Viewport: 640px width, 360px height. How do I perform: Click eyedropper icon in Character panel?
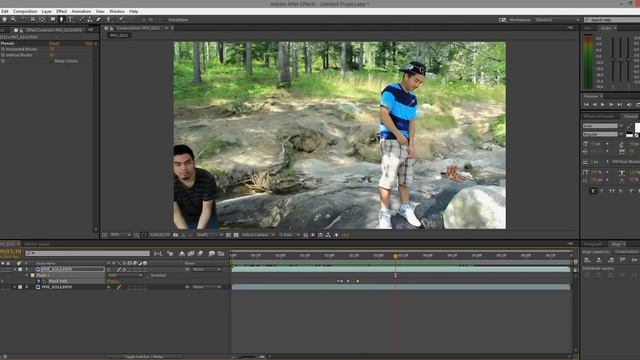point(629,126)
